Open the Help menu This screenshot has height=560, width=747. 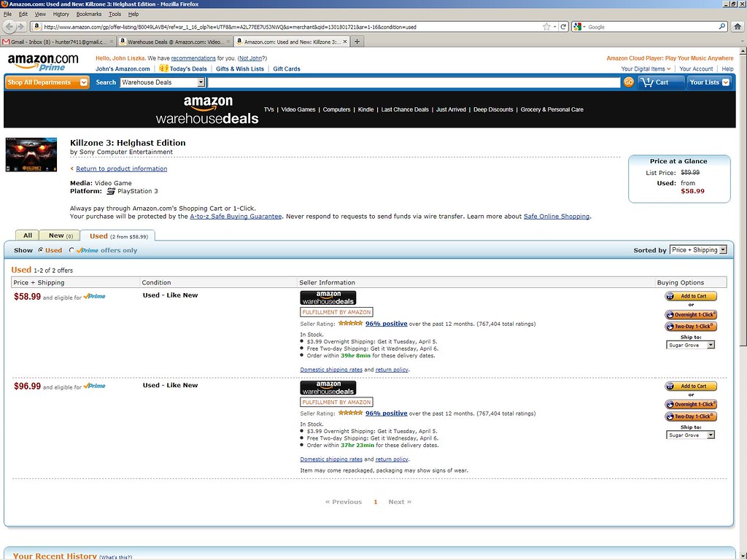[133, 15]
